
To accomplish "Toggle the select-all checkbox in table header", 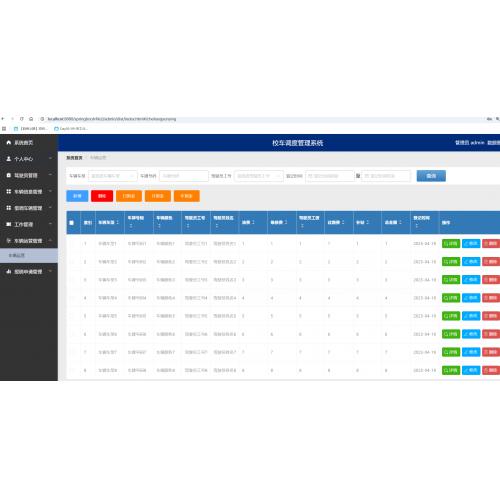I will 71,223.
